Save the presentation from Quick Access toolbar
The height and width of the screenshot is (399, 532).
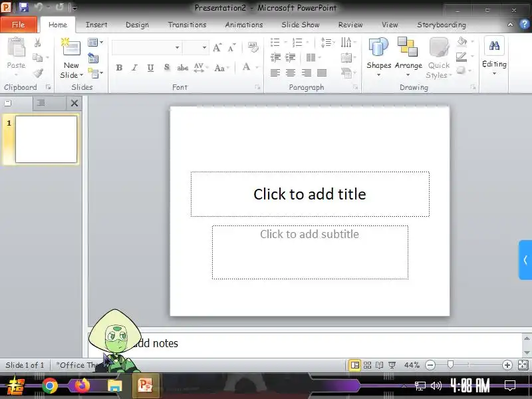(x=23, y=7)
